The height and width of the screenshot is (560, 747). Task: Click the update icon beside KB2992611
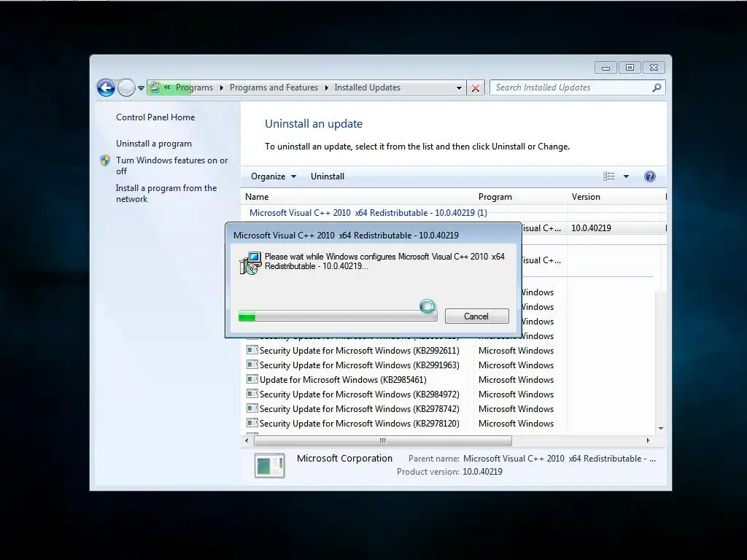point(252,350)
